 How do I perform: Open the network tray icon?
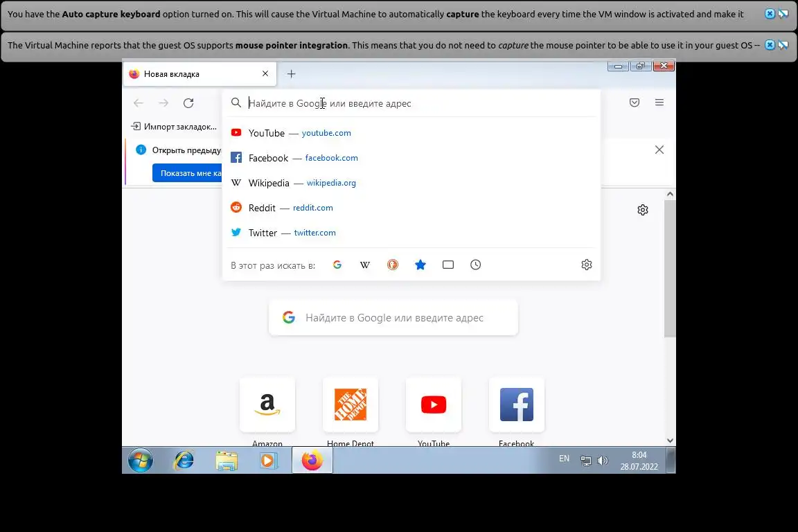586,461
